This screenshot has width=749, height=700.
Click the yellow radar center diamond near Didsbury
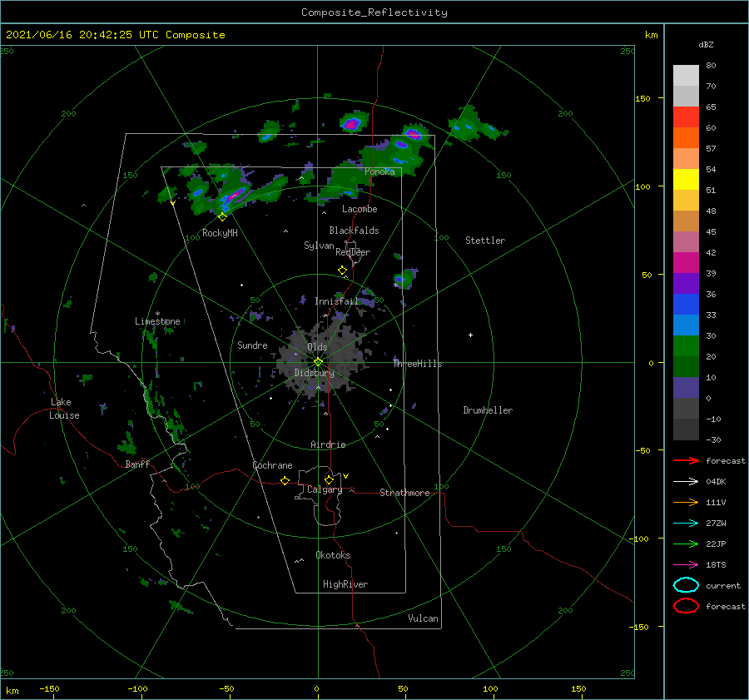coord(318,362)
